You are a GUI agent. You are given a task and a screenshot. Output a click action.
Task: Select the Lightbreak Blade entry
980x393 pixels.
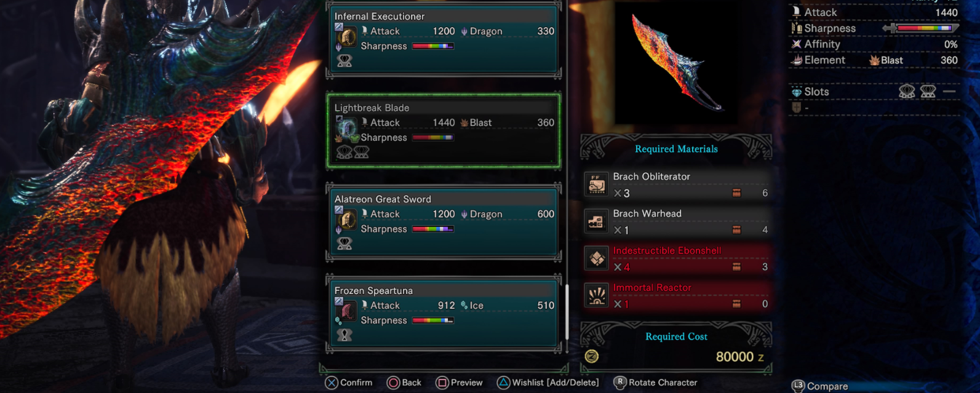pyautogui.click(x=444, y=130)
